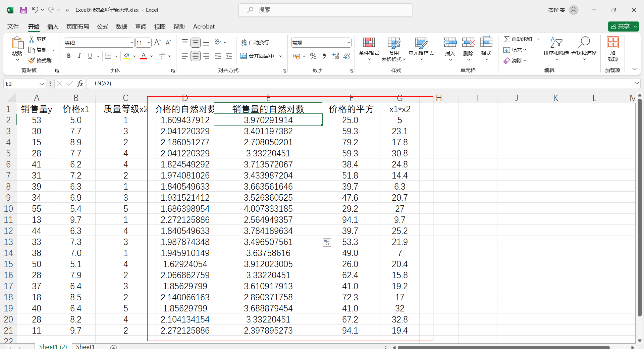Click the Increase Font Size icon
The image size is (644, 349).
click(x=157, y=42)
